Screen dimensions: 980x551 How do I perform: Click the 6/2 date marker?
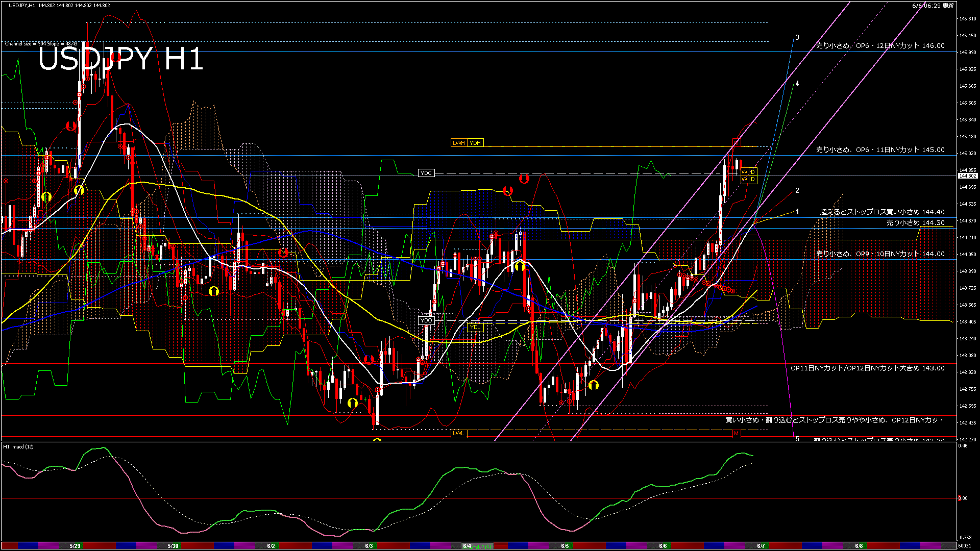tap(271, 546)
